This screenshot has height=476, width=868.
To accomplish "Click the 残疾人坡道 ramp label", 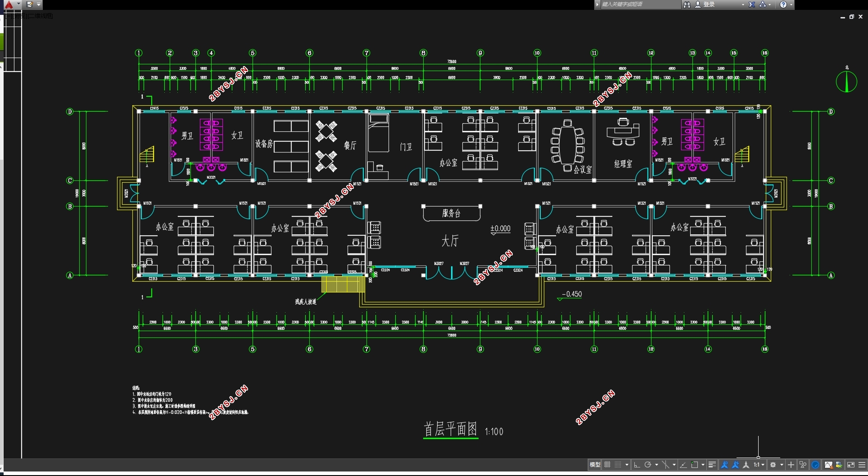I will coord(306,302).
